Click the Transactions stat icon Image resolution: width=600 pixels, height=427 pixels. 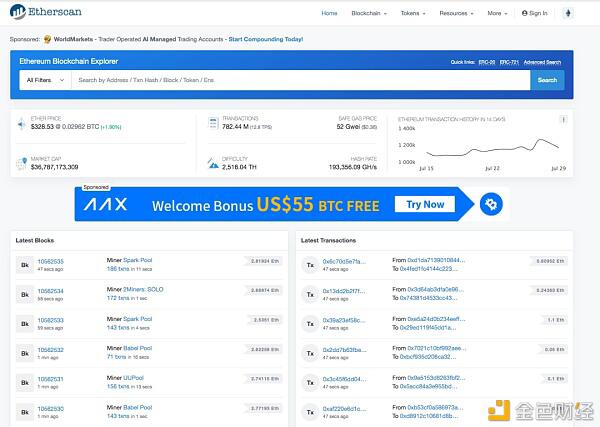pos(213,123)
